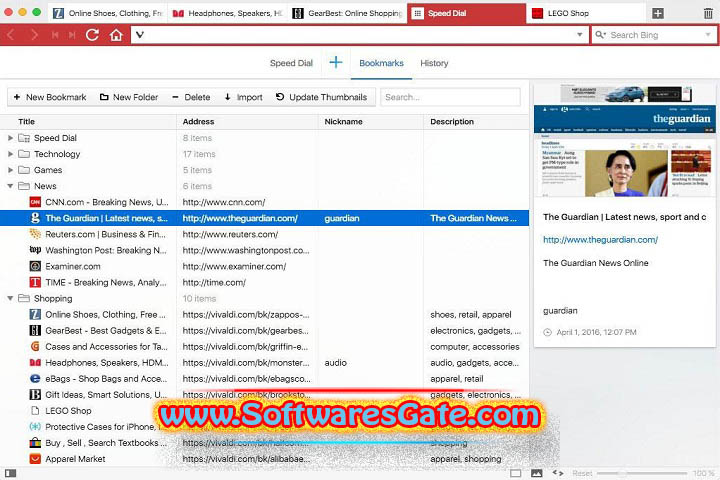Sort by the Description column header

coord(476,122)
